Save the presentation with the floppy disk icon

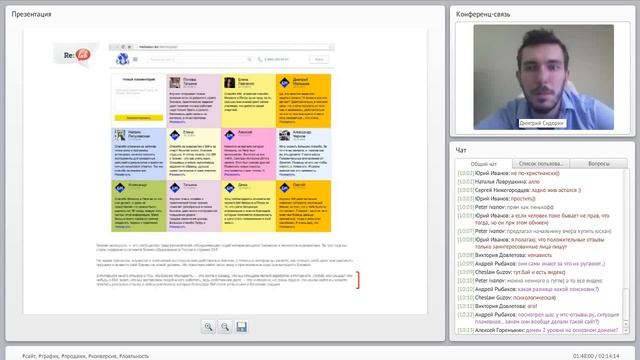(242, 327)
